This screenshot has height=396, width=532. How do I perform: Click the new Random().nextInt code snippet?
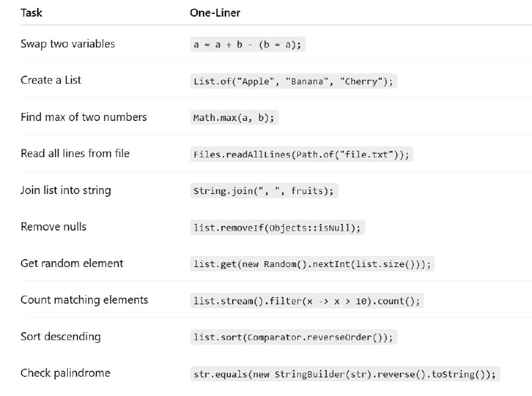tap(312, 264)
